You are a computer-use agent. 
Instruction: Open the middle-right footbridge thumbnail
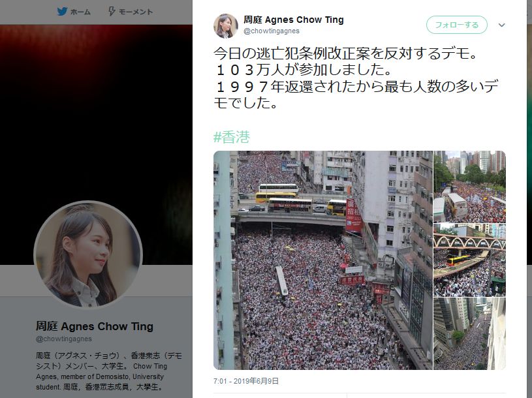[469, 260]
